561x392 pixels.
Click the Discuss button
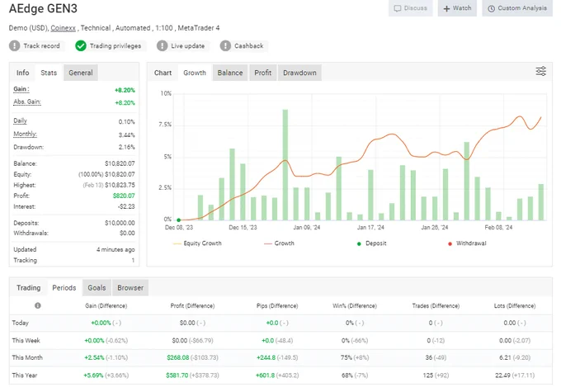pyautogui.click(x=410, y=8)
